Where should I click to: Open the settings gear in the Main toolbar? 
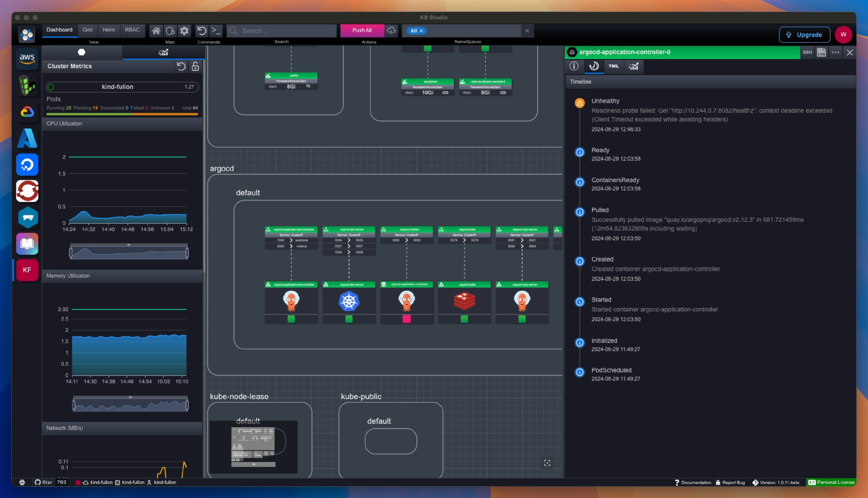coord(184,31)
